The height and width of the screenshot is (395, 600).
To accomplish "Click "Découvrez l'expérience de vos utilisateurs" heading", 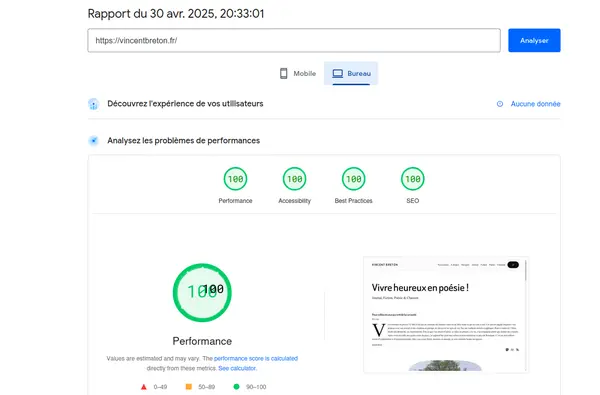I will point(185,104).
